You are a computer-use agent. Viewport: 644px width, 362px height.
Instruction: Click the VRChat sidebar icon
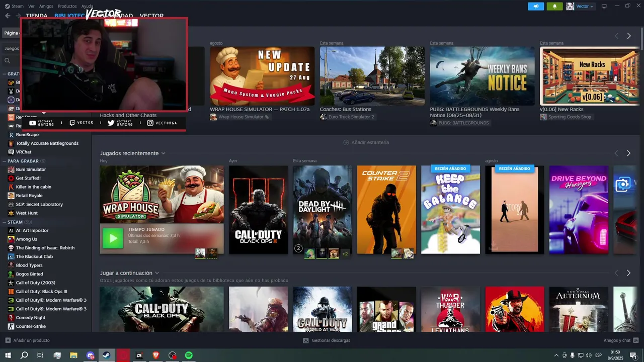[11, 152]
